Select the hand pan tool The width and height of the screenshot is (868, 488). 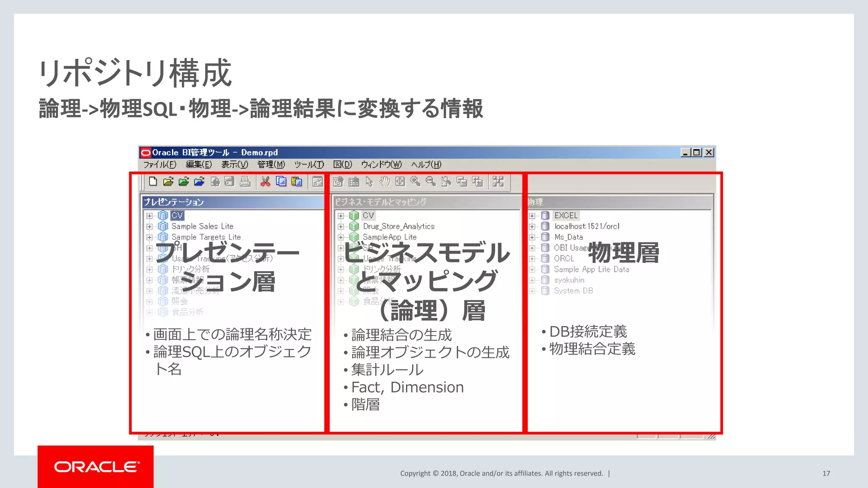[x=384, y=182]
